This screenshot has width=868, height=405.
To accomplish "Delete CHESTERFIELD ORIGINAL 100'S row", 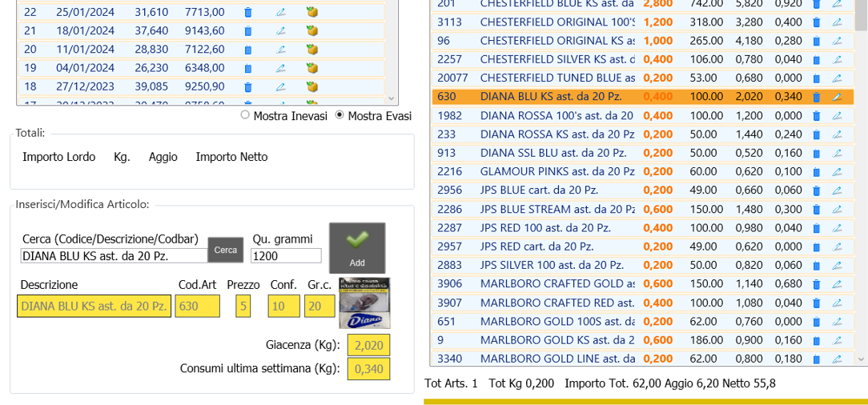I will [816, 22].
